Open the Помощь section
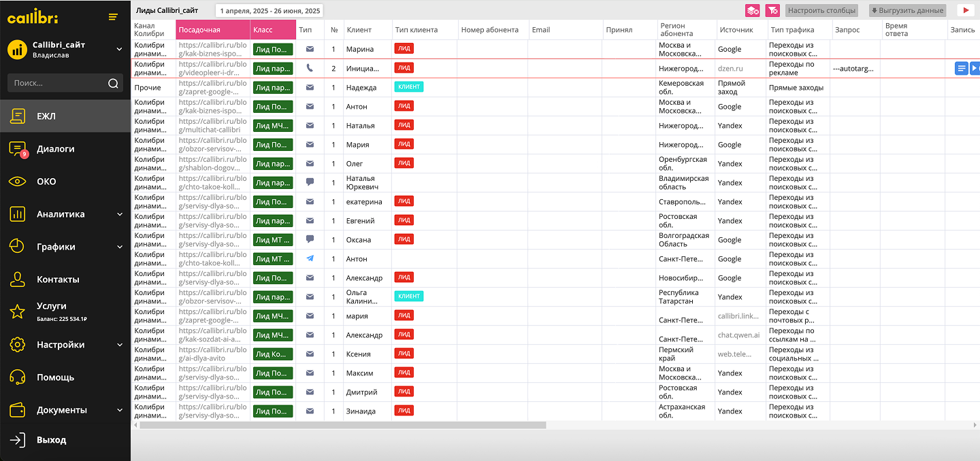The image size is (980, 461). click(65, 377)
